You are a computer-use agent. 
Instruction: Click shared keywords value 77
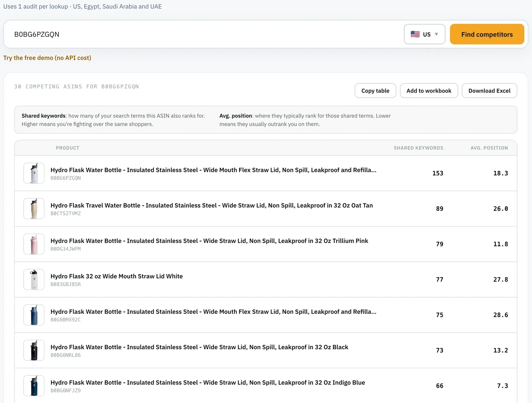coord(439,279)
